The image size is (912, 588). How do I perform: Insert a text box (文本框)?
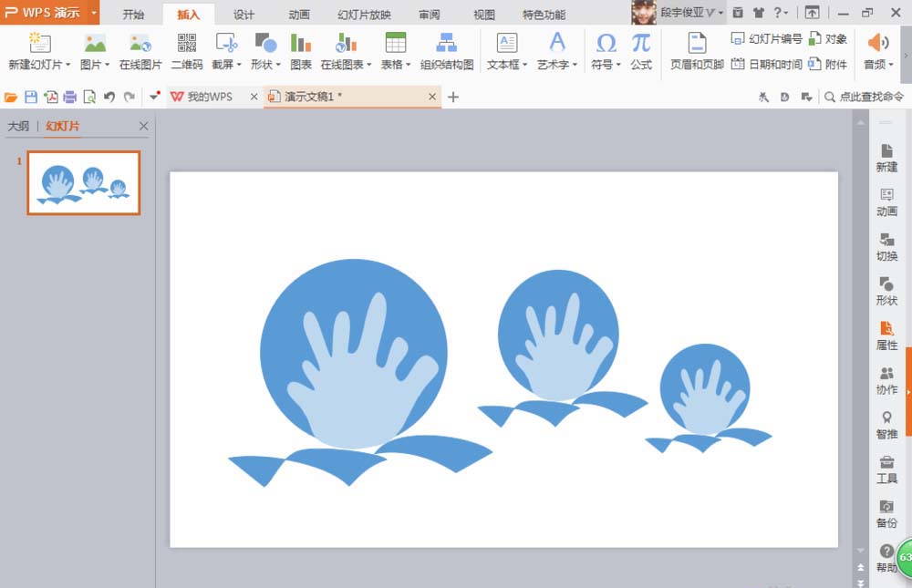(x=506, y=43)
